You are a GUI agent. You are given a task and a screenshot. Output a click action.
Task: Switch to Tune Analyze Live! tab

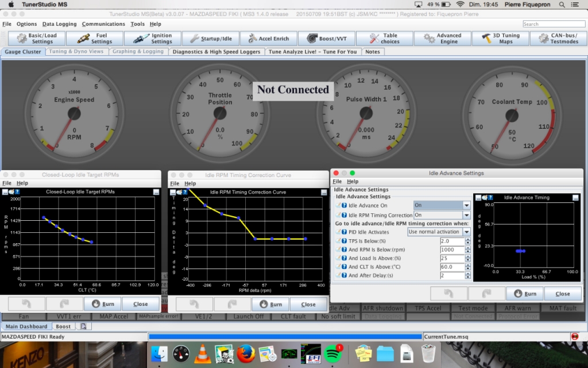pos(312,52)
